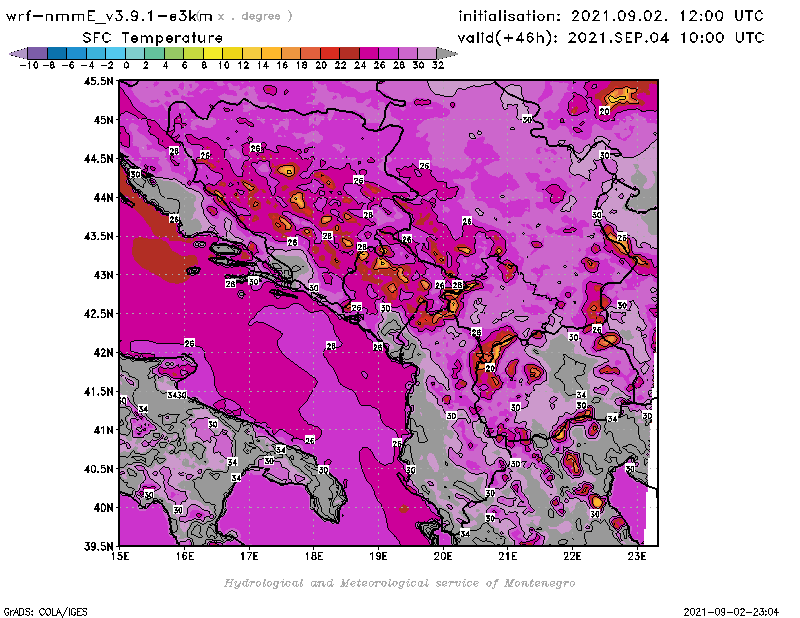Click the 'x . degree )' faded text
This screenshot has width=800, height=618.
(255, 16)
